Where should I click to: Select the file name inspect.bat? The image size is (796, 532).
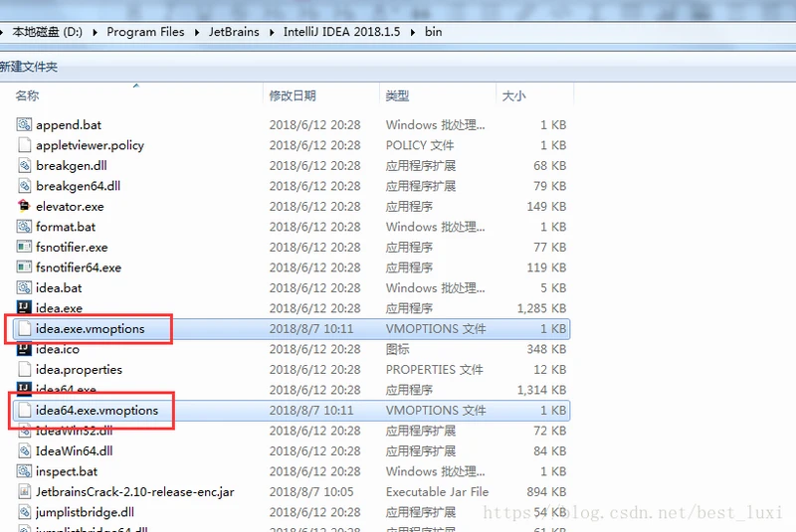click(x=67, y=471)
